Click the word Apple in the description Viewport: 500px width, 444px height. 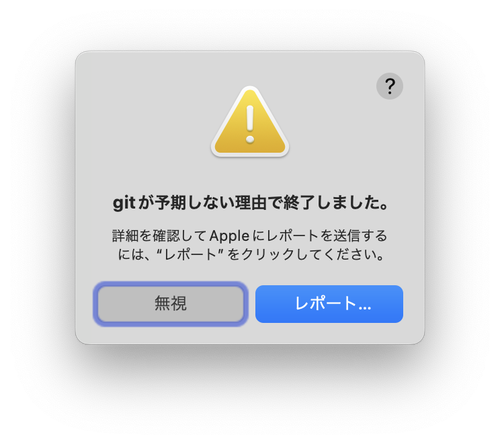tap(229, 236)
